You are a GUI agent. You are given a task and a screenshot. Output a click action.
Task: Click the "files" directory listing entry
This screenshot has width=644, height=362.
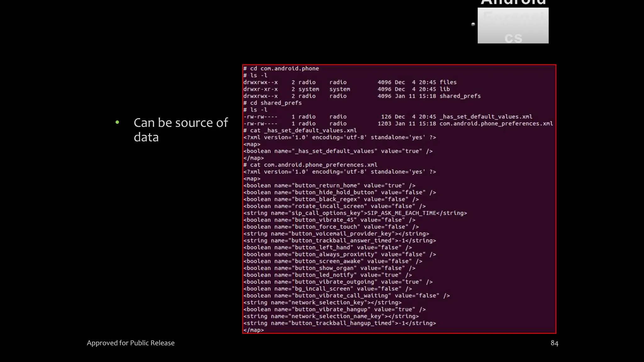[x=448, y=82]
